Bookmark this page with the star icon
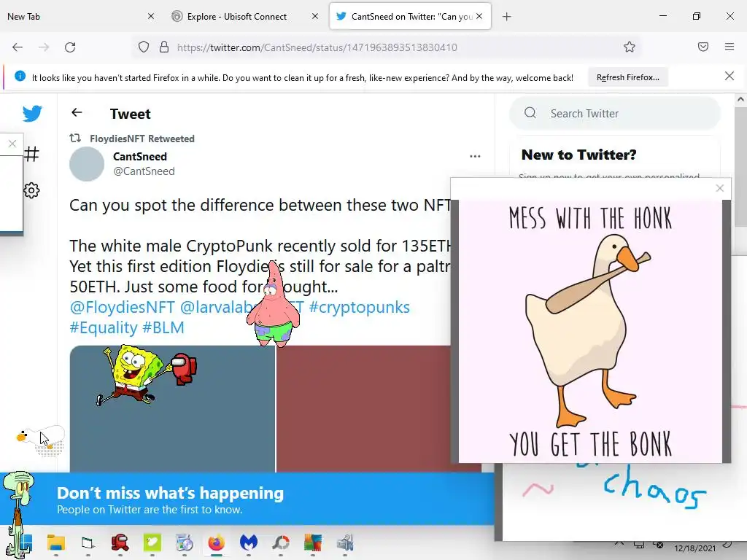The height and width of the screenshot is (560, 747). coord(630,47)
